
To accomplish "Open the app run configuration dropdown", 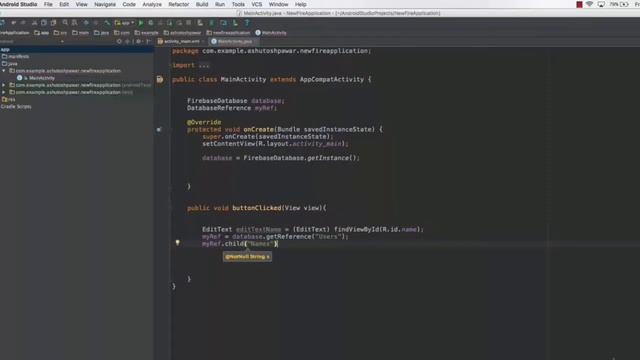I will (x=124, y=23).
